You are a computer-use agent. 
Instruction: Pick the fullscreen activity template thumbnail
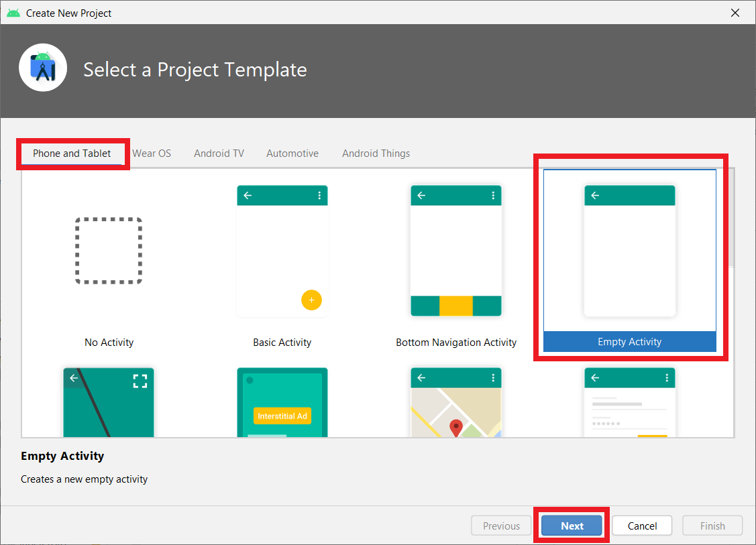(109, 402)
